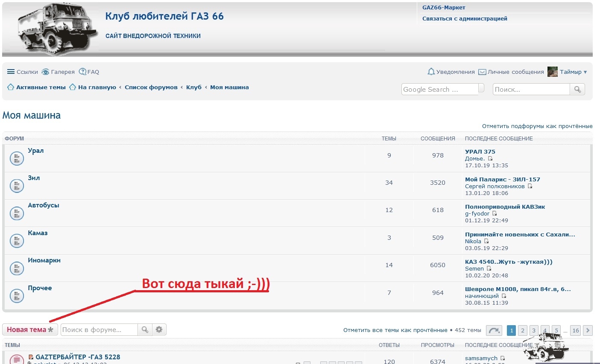Open user profile Домье.
Image resolution: width=600 pixels, height=364 pixels.
(x=474, y=159)
